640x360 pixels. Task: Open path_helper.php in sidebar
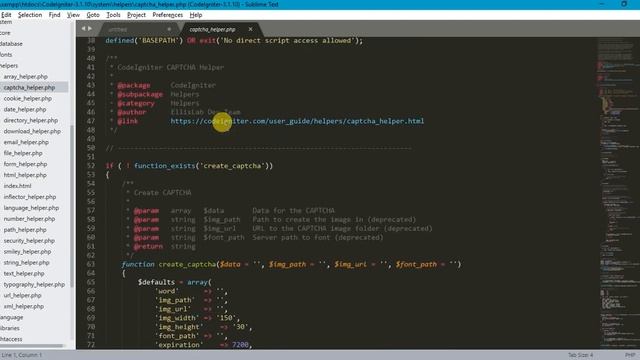click(x=25, y=230)
